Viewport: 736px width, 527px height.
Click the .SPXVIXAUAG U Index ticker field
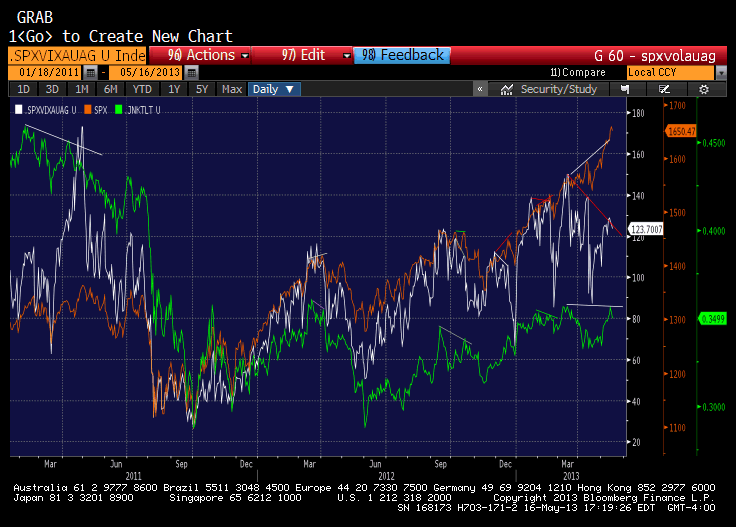(x=77, y=55)
